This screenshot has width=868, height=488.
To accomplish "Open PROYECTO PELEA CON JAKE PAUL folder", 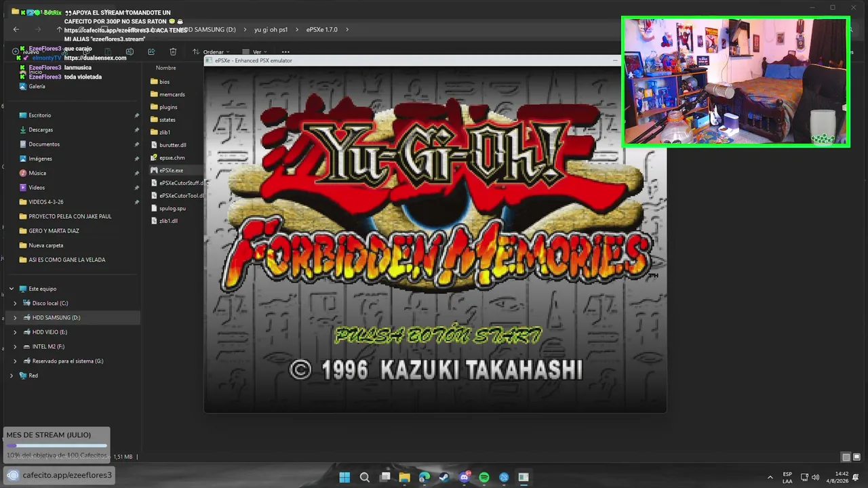I will click(70, 216).
